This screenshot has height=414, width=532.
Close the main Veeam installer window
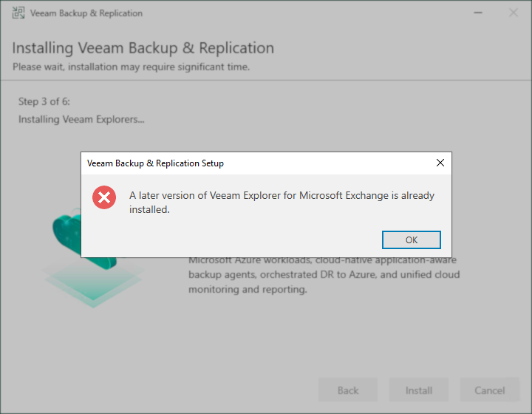tap(514, 13)
